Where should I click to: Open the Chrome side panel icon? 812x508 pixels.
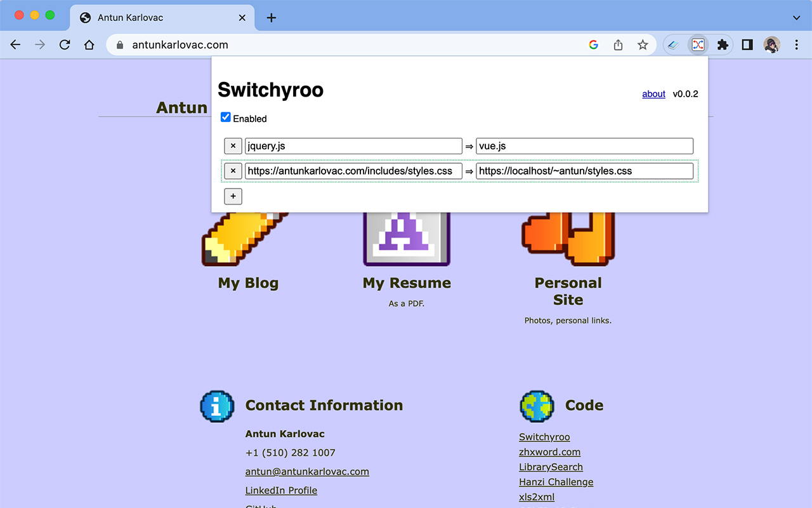tap(747, 44)
